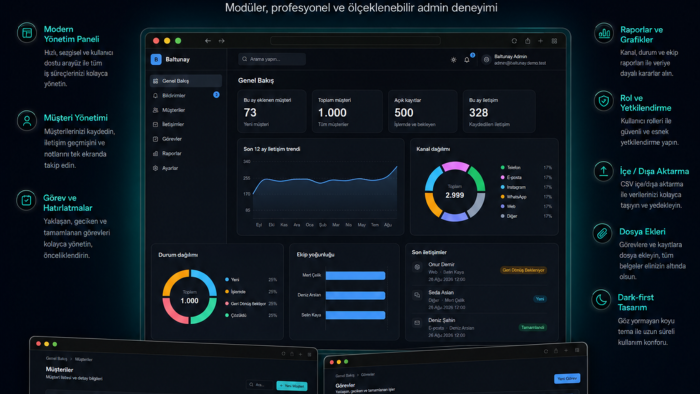The height and width of the screenshot is (394, 700).
Task: Open Müşteriler in the sidebar
Action: pyautogui.click(x=186, y=110)
